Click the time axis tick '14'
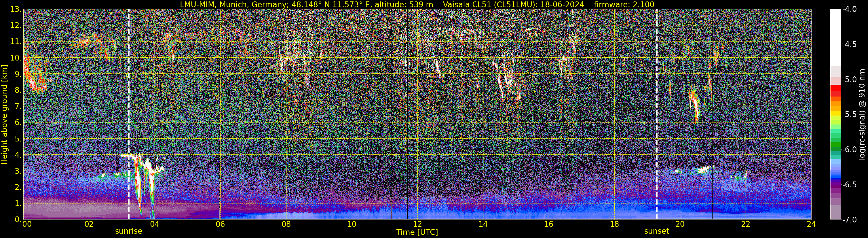Image resolution: width=868 pixels, height=238 pixels. [483, 224]
